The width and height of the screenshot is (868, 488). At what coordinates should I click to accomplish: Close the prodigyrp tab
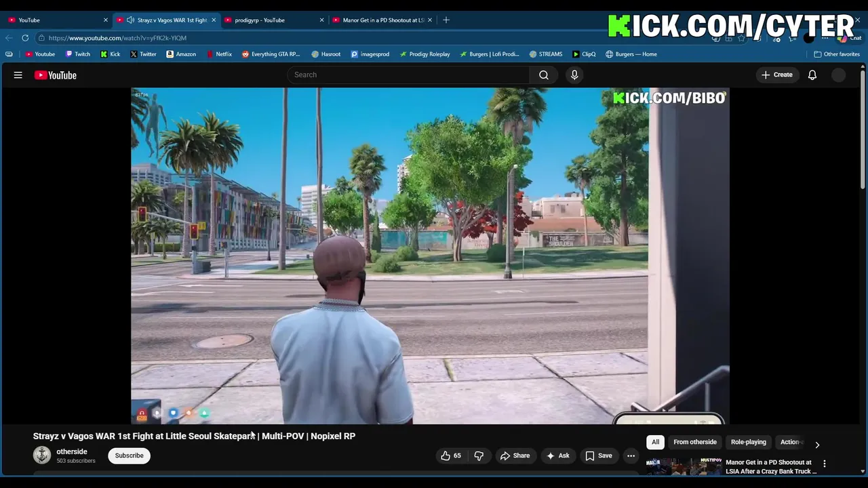point(321,20)
